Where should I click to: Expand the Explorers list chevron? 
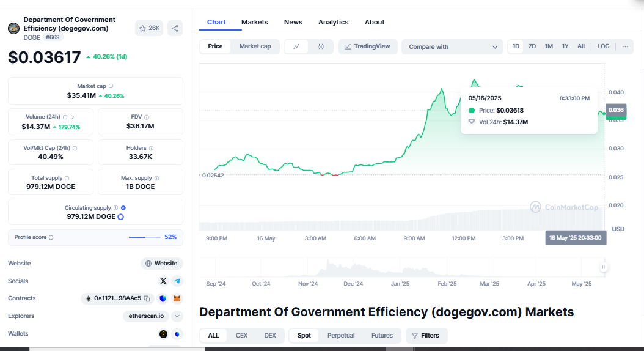(x=177, y=316)
